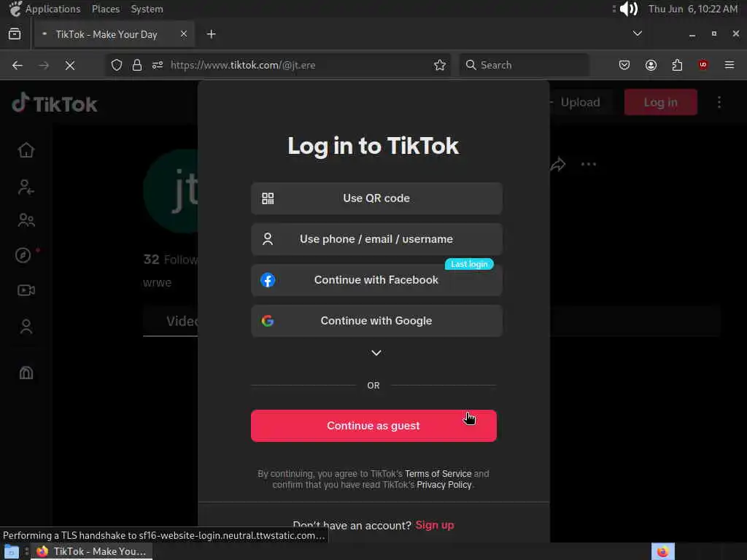747x560 pixels.
Task: Click the date and time clock
Action: [693, 9]
